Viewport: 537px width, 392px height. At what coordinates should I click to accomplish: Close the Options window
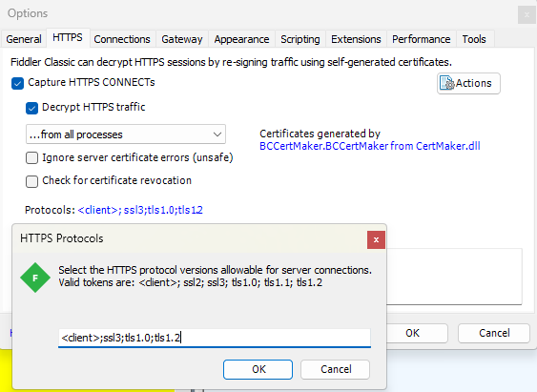tap(527, 15)
